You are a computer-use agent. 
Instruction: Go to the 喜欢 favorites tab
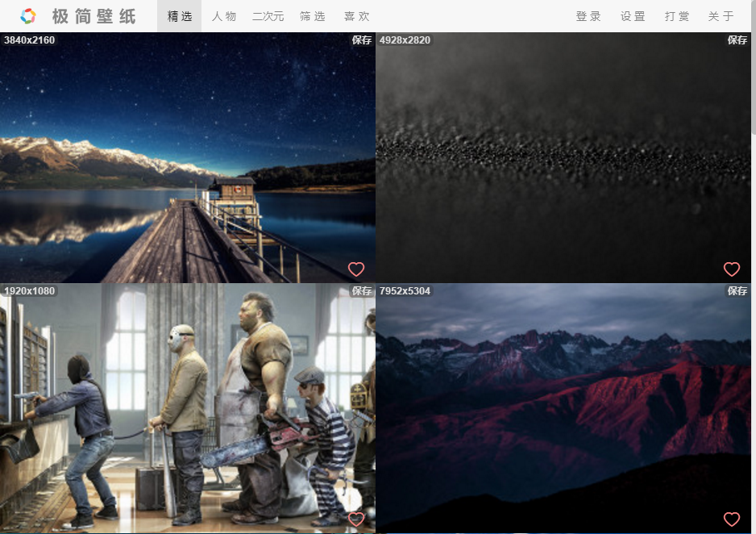tap(357, 16)
